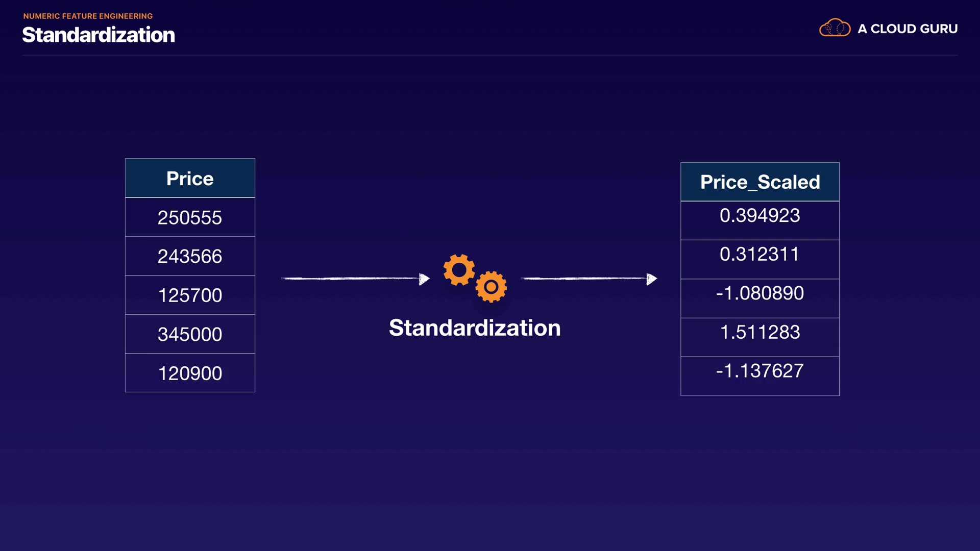Click the left arrow pointing to gears

tap(355, 279)
